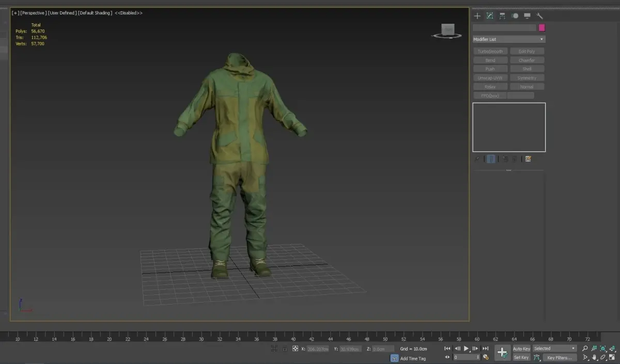Open the Create command panel tab
The width and height of the screenshot is (620, 364).
pyautogui.click(x=477, y=16)
